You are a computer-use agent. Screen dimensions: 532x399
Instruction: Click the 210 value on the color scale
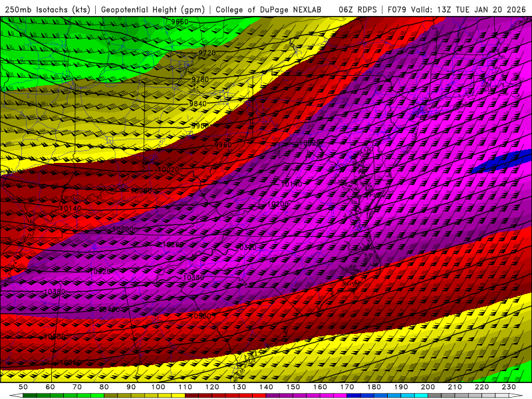[455, 387]
